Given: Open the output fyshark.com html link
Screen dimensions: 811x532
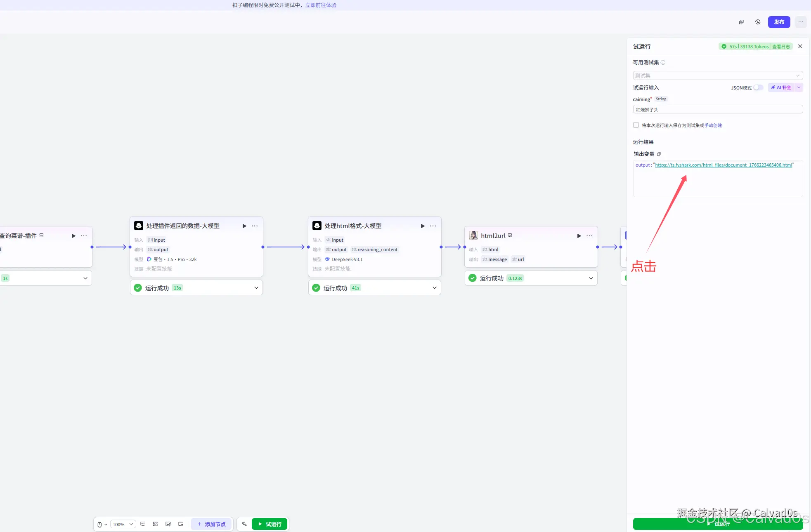Looking at the screenshot, I should point(723,165).
